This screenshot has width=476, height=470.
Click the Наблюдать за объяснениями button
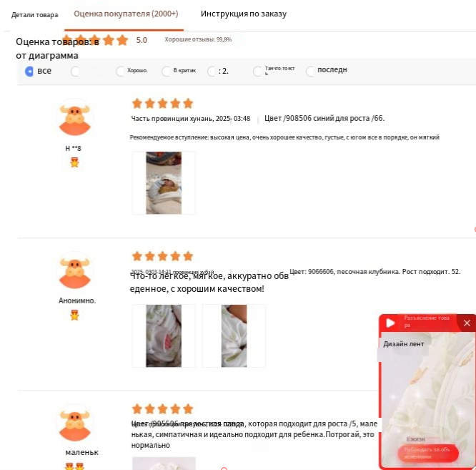pyautogui.click(x=428, y=453)
